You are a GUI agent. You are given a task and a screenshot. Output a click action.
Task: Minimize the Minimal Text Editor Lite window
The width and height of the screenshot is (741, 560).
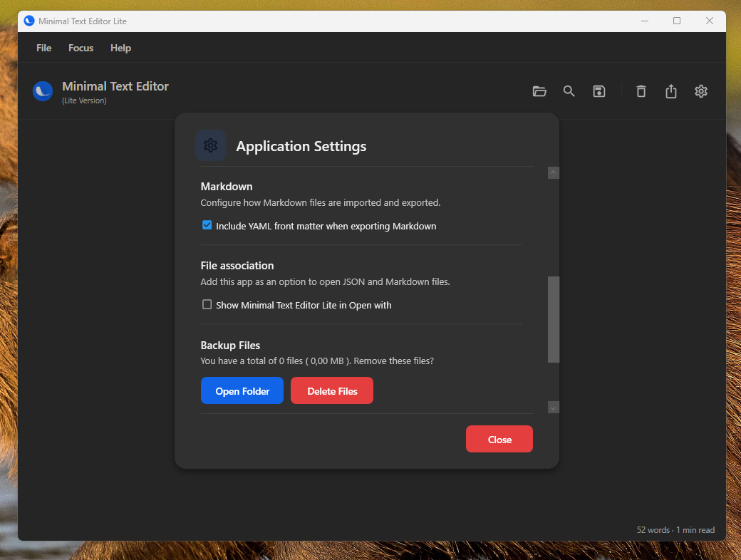[645, 21]
